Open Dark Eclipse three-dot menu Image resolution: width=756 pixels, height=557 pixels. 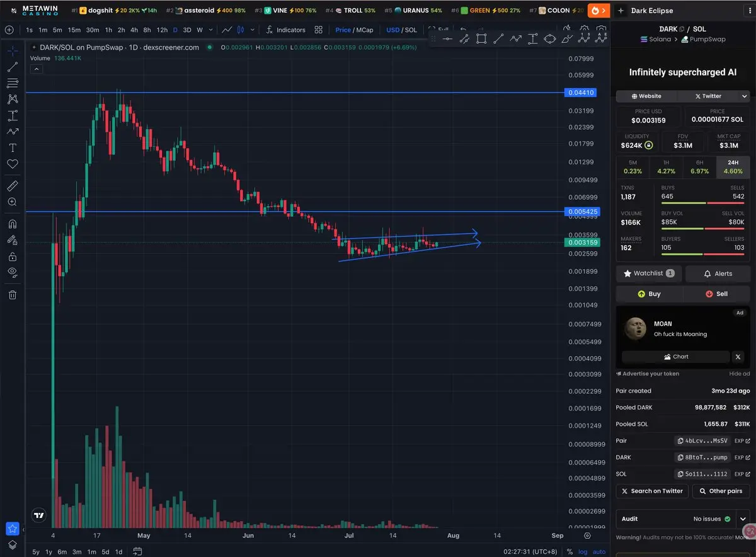(x=750, y=11)
